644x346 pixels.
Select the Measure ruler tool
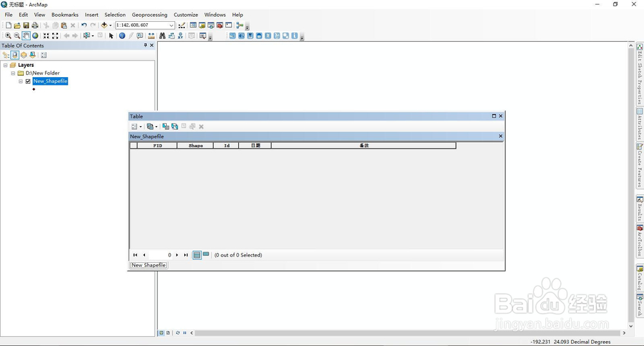click(151, 36)
